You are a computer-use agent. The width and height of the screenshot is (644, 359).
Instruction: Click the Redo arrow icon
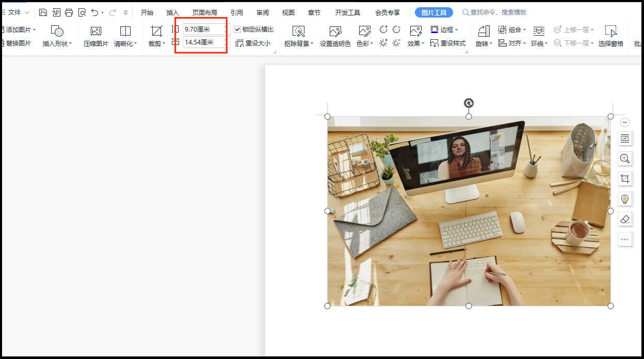tap(112, 12)
